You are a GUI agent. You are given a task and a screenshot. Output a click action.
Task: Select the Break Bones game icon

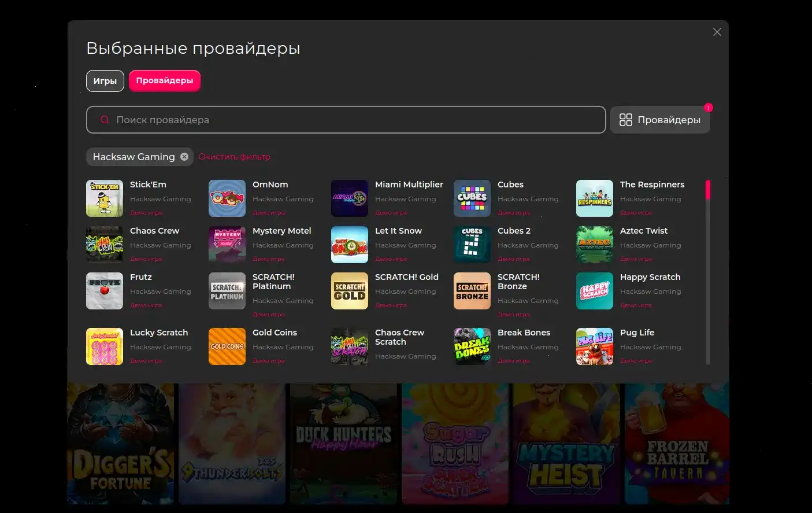[472, 346]
